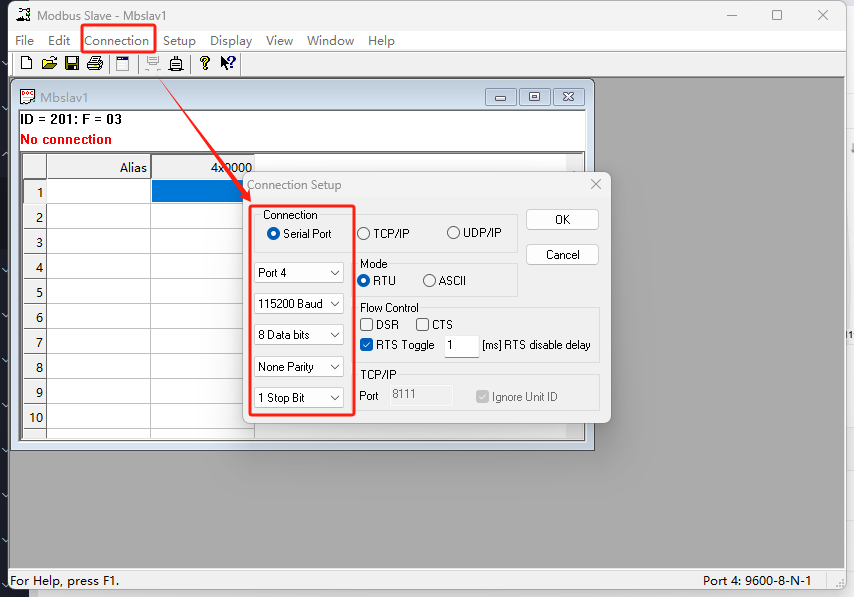
Task: Open the Port 4 dropdown
Action: point(299,273)
